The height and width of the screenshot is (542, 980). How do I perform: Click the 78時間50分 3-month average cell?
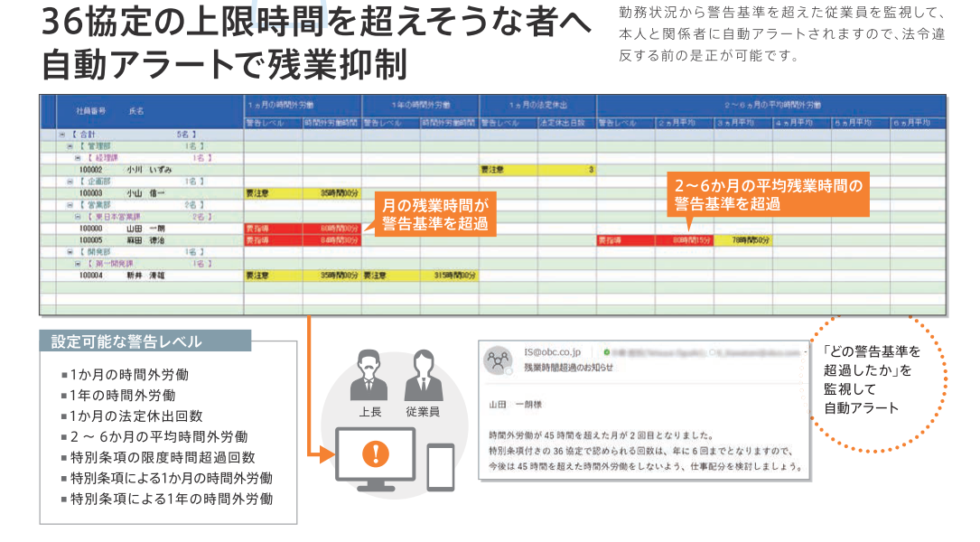[743, 240]
